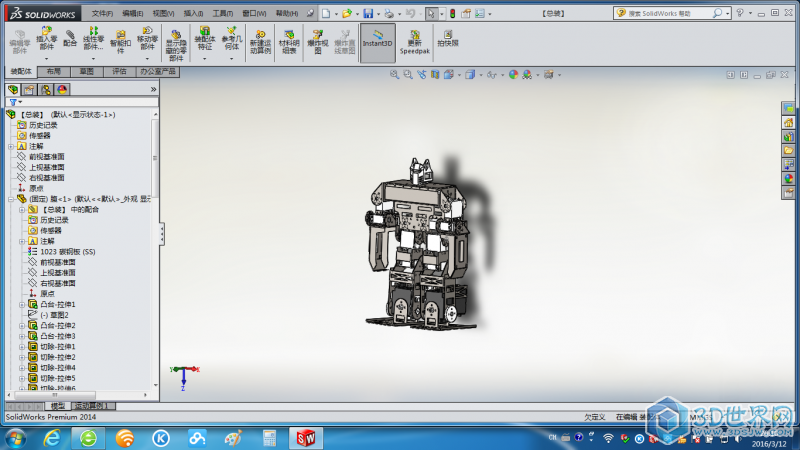Open dropdown arrow under 装配体特征
800x450 pixels.
click(x=205, y=59)
